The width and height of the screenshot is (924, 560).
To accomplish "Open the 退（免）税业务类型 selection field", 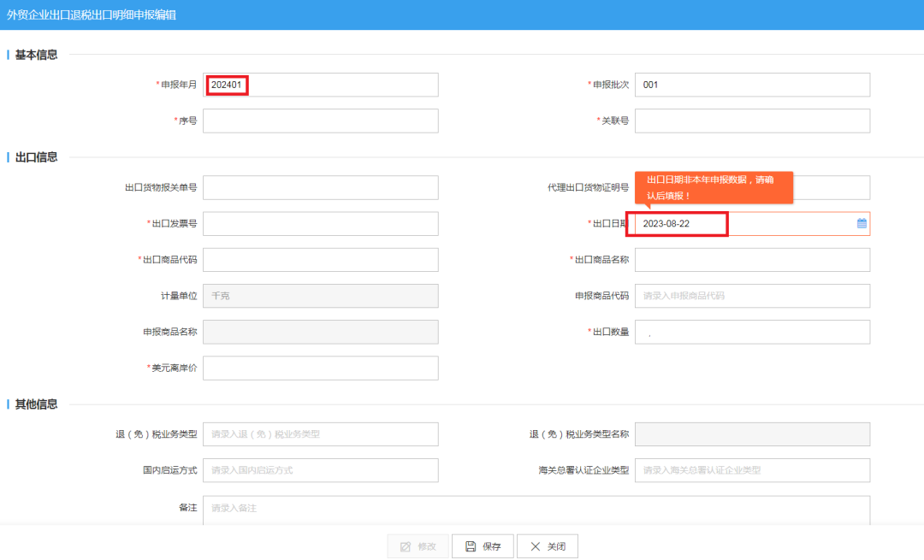I will point(320,434).
